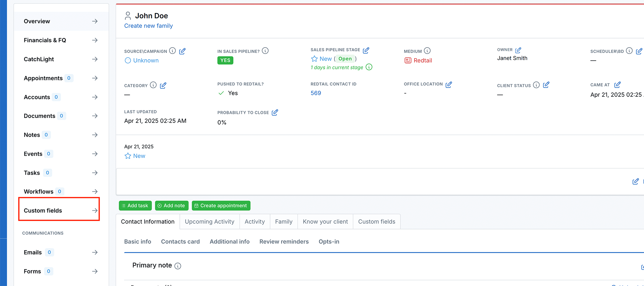Click info icon beside Primary note

pos(178,266)
